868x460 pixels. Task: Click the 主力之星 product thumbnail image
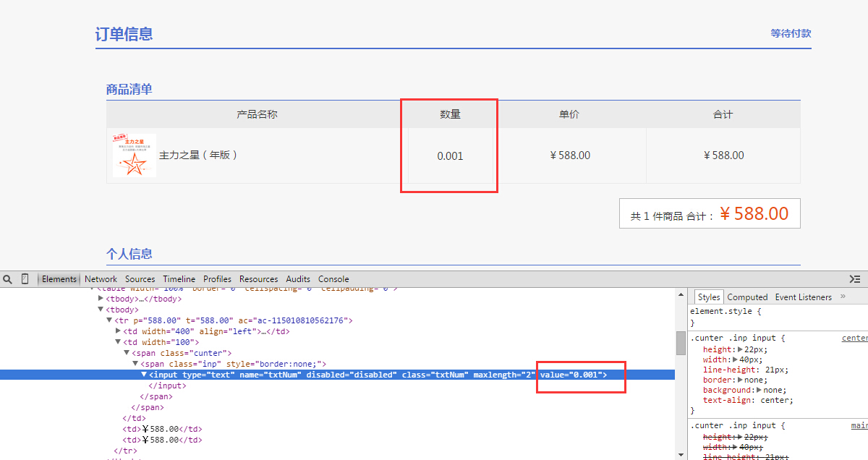pyautogui.click(x=135, y=155)
